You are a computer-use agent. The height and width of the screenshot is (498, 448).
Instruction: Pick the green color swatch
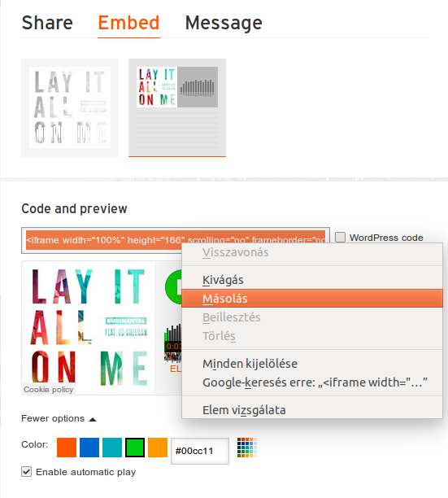point(135,448)
